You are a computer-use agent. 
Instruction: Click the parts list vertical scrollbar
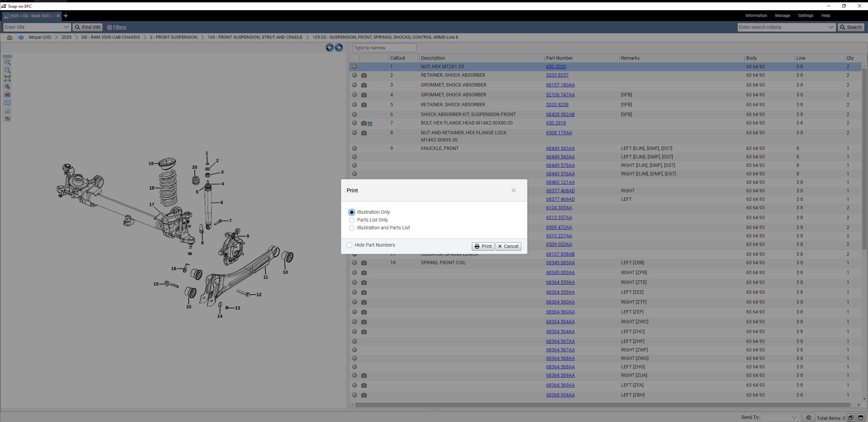(864, 159)
